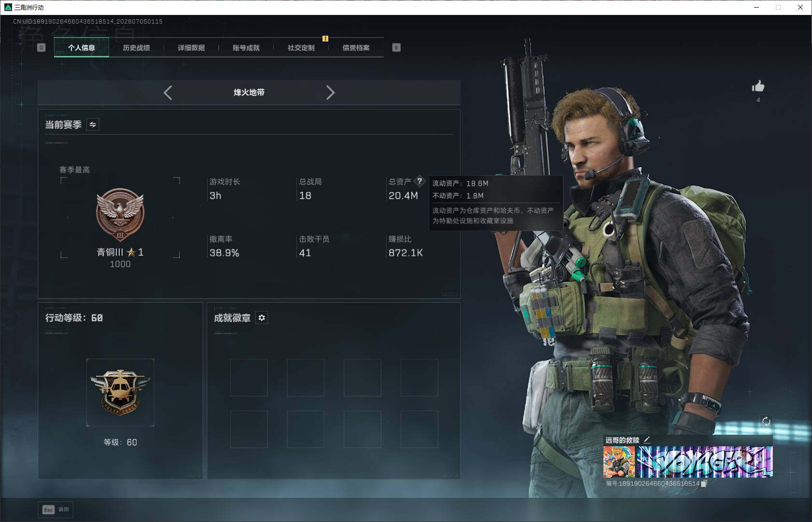Open the 历史战绩 tab

(x=137, y=48)
